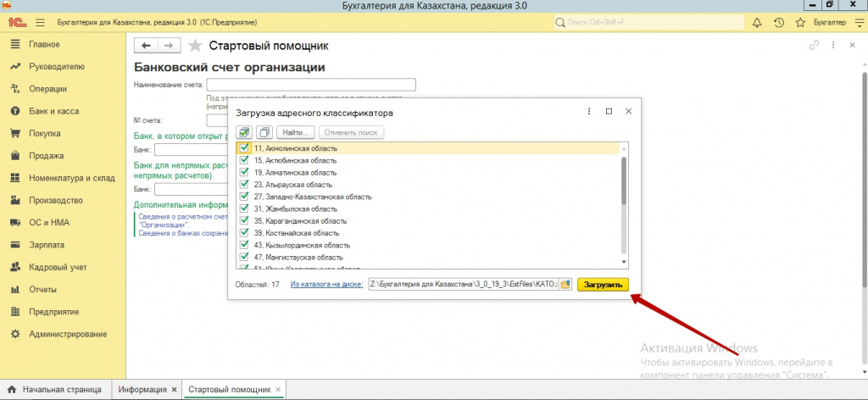Open the form's three-dot more menu

[832, 46]
